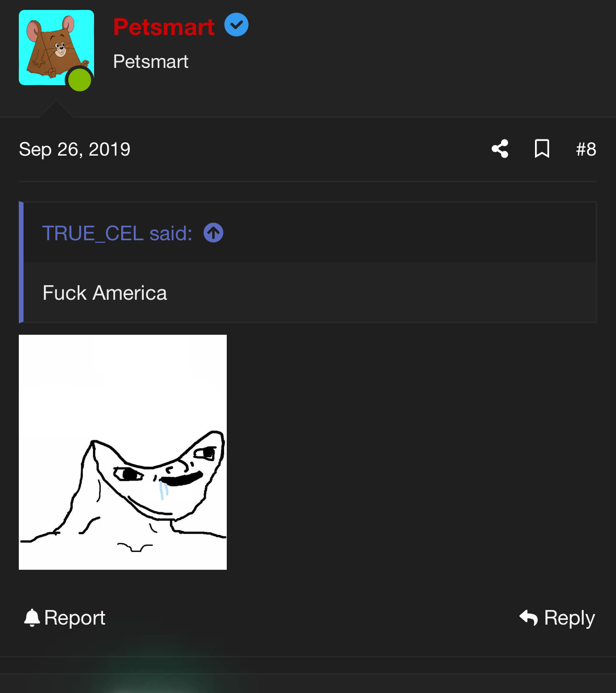616x693 pixels.
Task: Share this post via share icon
Action: (x=500, y=149)
